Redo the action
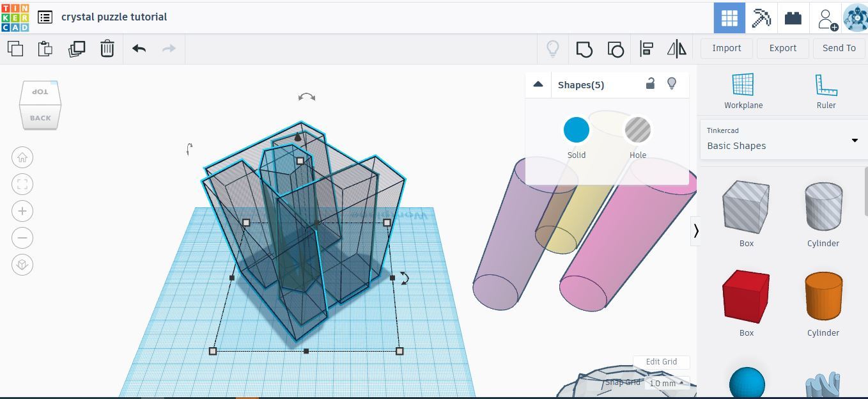 [169, 48]
